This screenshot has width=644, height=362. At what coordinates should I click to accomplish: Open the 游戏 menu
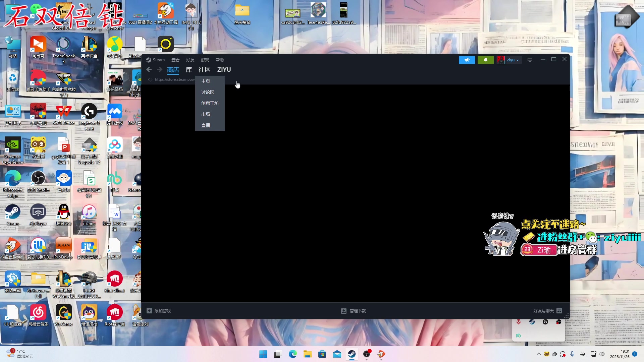(x=205, y=60)
